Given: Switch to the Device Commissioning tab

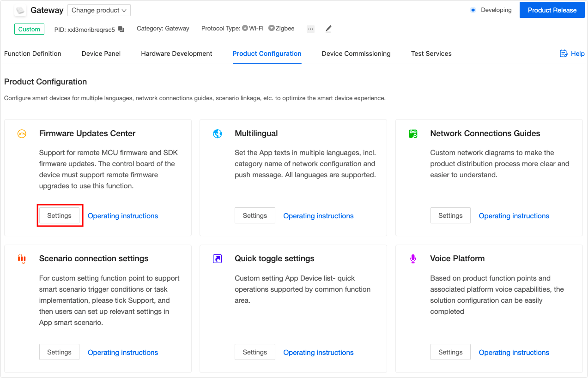Looking at the screenshot, I should [x=356, y=54].
